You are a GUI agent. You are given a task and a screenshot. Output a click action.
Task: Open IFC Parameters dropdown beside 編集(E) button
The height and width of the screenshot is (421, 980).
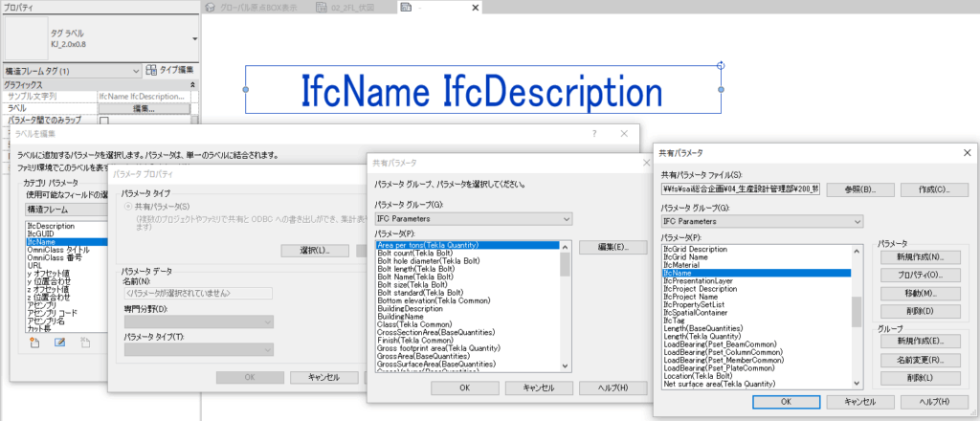473,219
